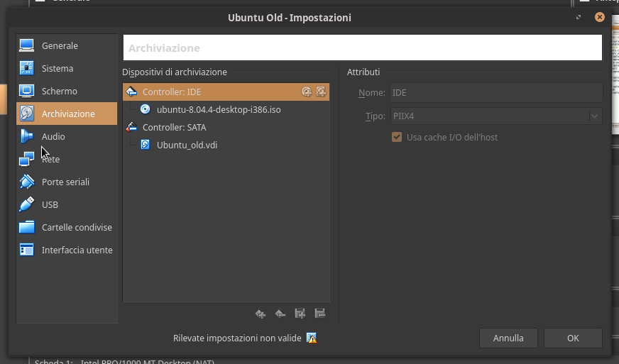Click the USB plug icon
Viewport: 619px width, 364px height.
(x=27, y=204)
